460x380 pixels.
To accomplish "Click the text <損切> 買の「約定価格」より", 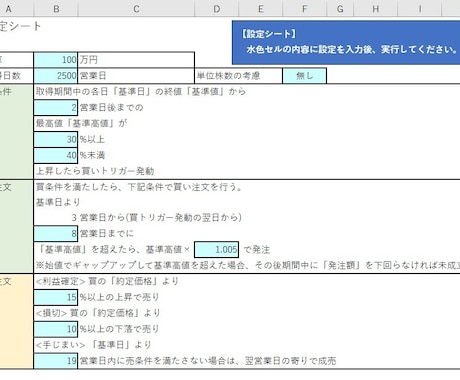I will [98, 313].
